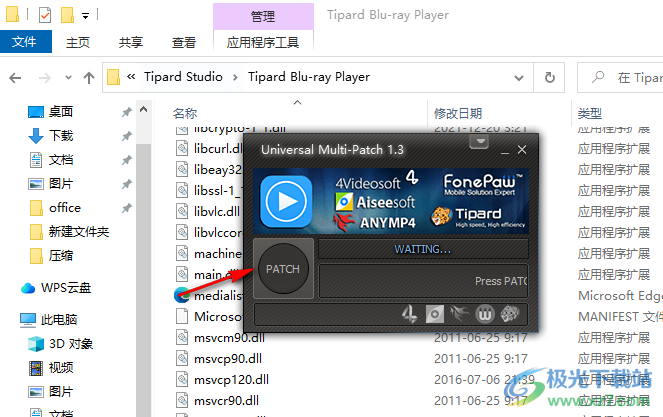The width and height of the screenshot is (663, 417).
Task: Click Tipard Studio in the address path
Action: coord(183,77)
